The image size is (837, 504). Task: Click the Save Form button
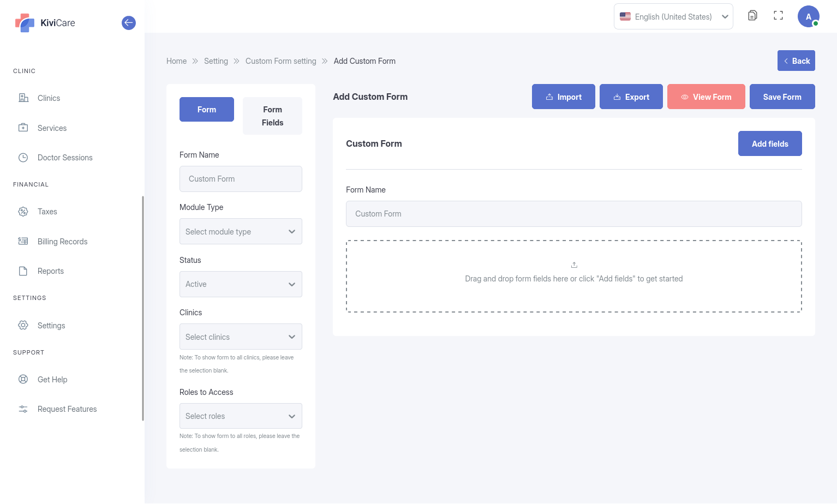782,97
